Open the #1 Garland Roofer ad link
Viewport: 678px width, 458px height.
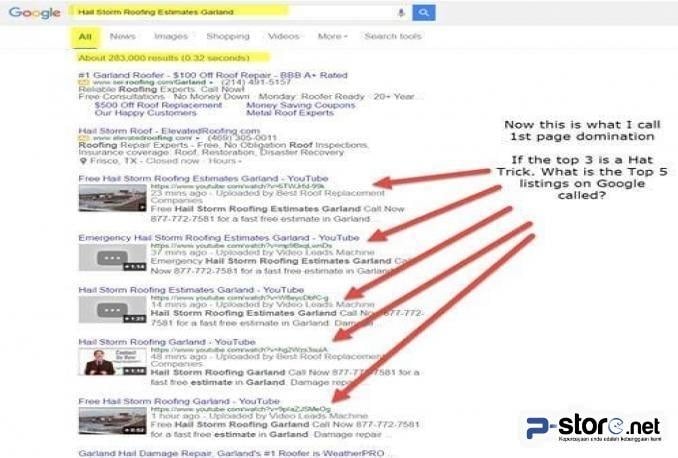coord(212,75)
